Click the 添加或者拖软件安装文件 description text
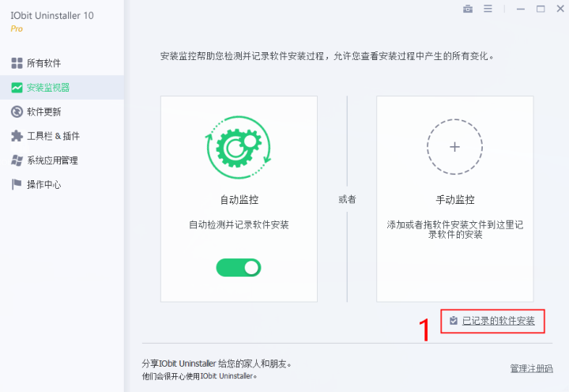Image resolution: width=569 pixels, height=392 pixels. (x=455, y=229)
